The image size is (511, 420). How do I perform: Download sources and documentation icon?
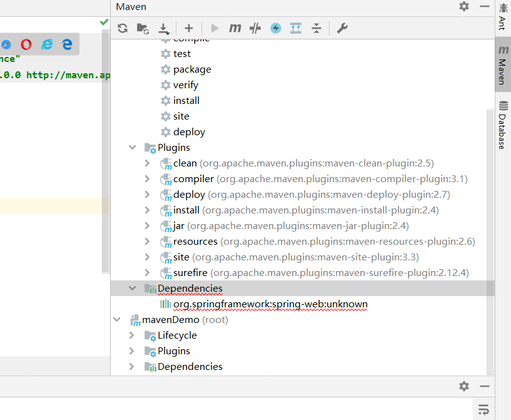click(x=164, y=29)
